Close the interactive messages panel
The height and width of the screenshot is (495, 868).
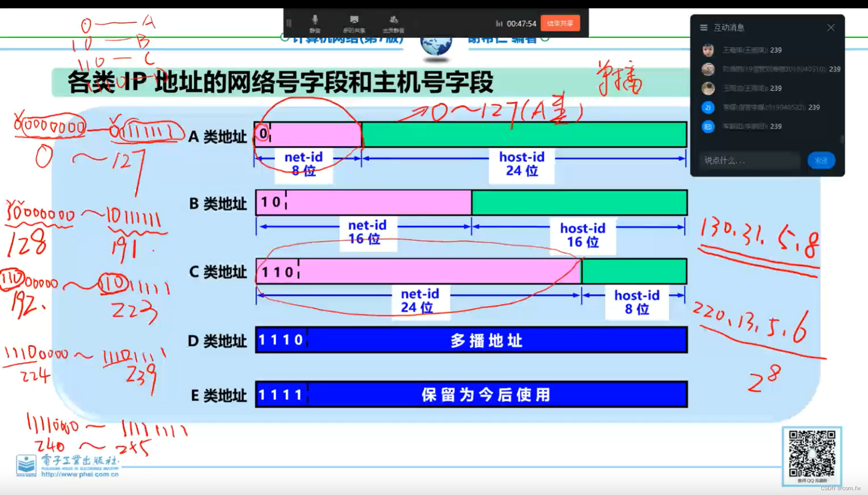831,28
